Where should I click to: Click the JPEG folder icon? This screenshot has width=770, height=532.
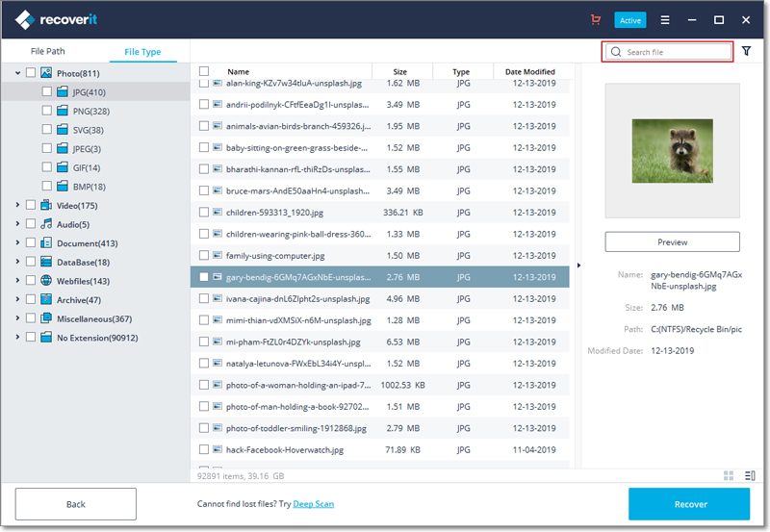pos(63,148)
